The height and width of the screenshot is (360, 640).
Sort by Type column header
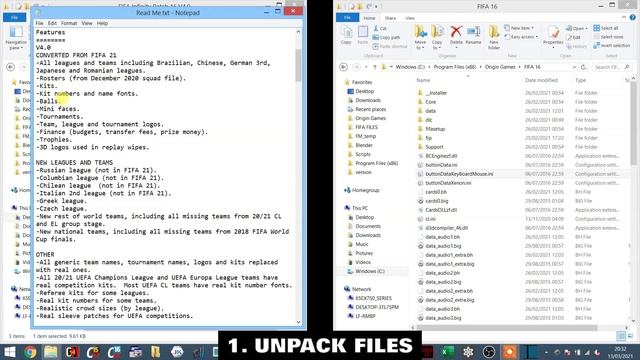point(580,80)
